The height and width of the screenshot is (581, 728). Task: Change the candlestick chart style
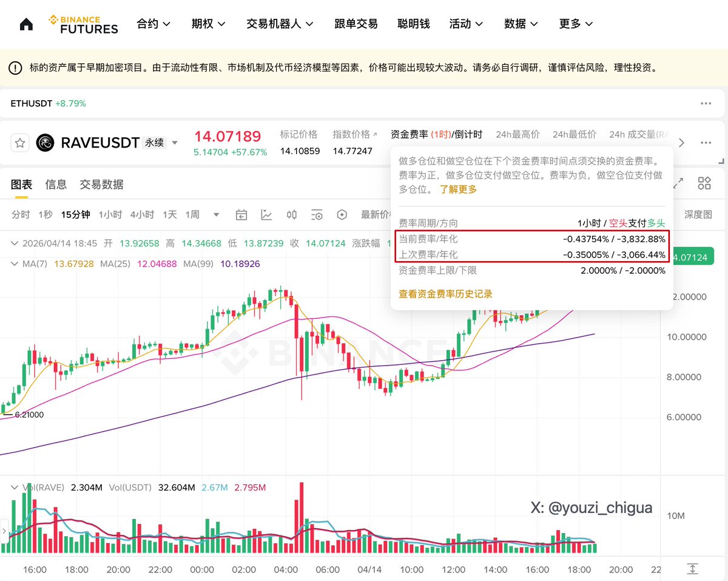point(292,214)
